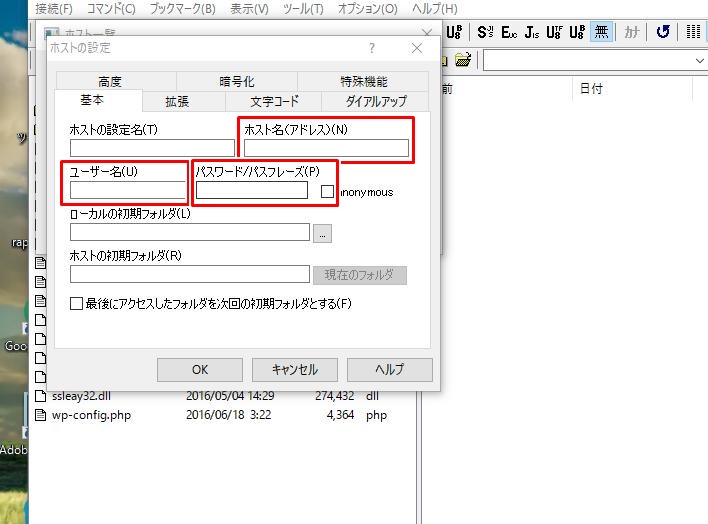Switch to the 特殊機能 tab
Screen dimensions: 708x524
(363, 81)
